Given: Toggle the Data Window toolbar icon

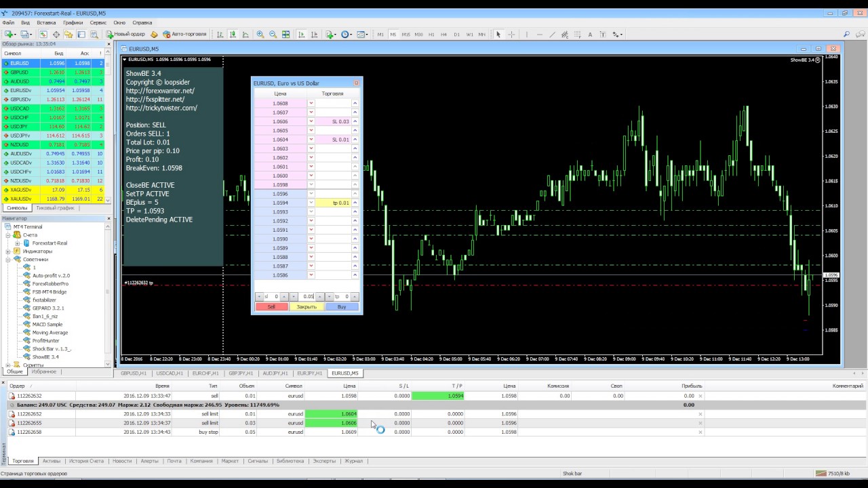Looking at the screenshot, I should pos(56,34).
